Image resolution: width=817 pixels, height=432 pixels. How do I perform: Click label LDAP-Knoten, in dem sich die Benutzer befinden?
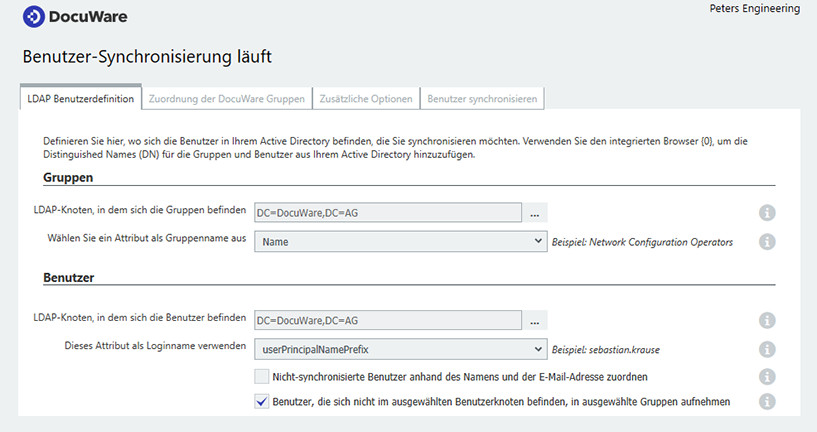pyautogui.click(x=140, y=317)
